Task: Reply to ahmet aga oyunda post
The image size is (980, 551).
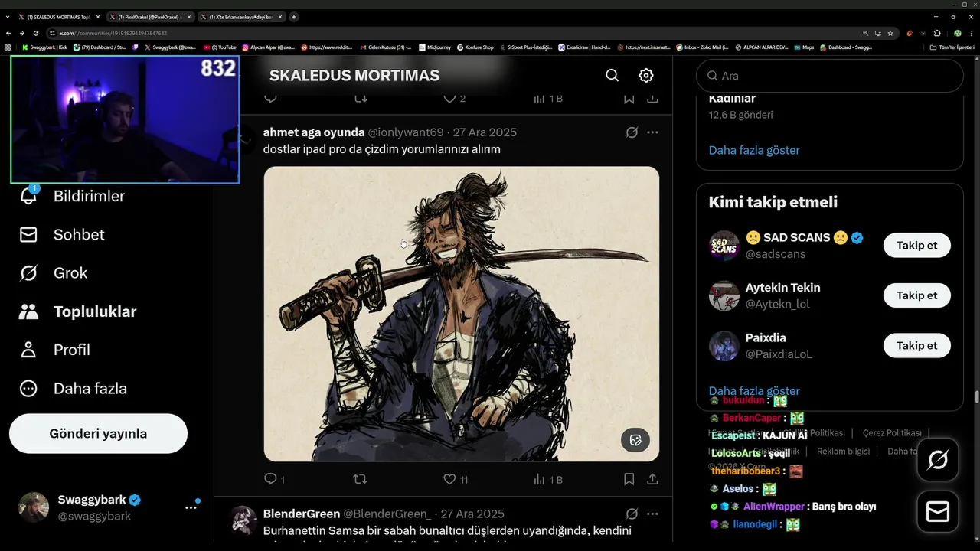Action: coord(270,479)
